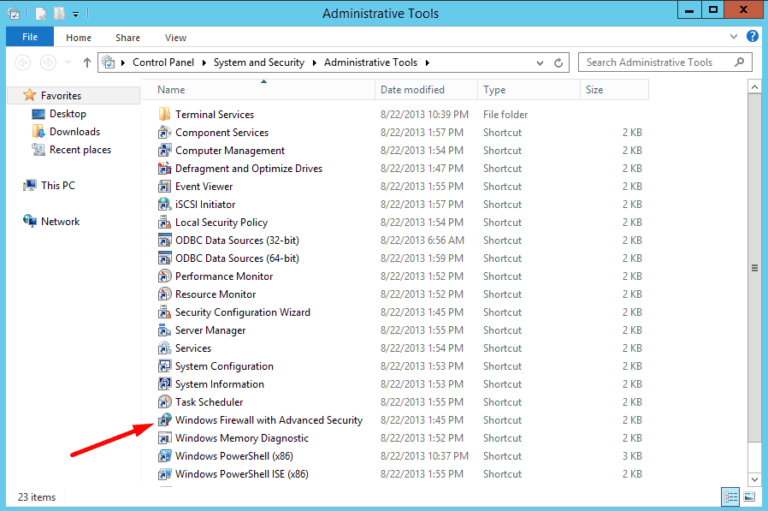Click the iSCSI Initiator icon
The height and width of the screenshot is (511, 768).
click(x=165, y=204)
